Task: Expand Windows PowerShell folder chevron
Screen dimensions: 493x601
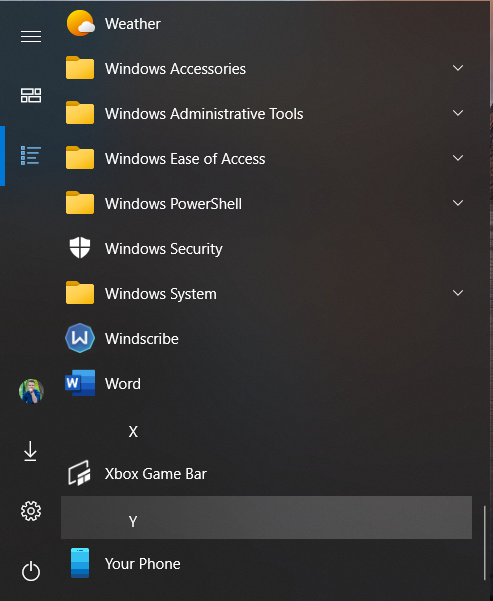Action: [458, 203]
